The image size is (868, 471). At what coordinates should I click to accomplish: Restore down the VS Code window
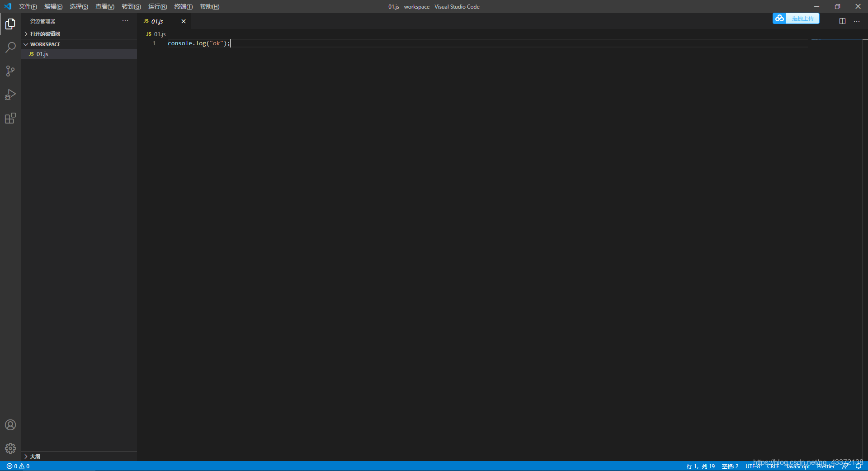coord(837,6)
